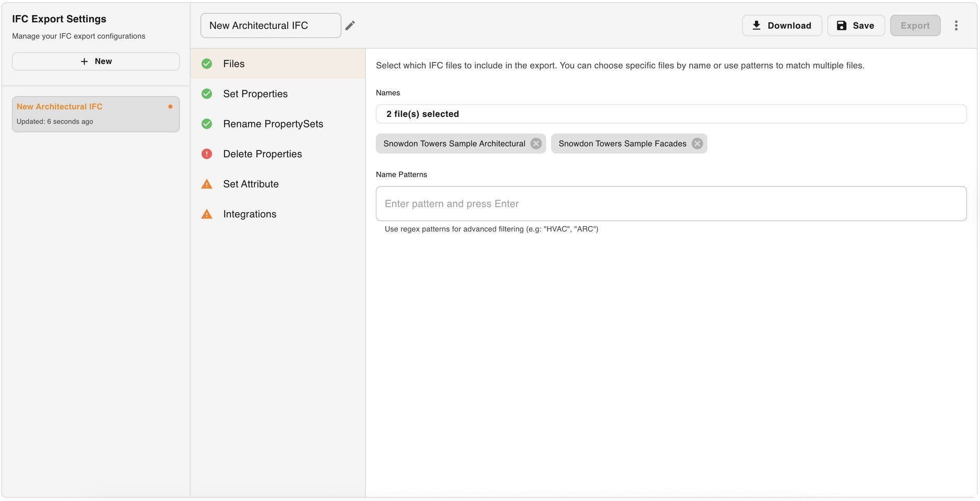
Task: Click the orange unsaved-changes dot
Action: (x=170, y=107)
